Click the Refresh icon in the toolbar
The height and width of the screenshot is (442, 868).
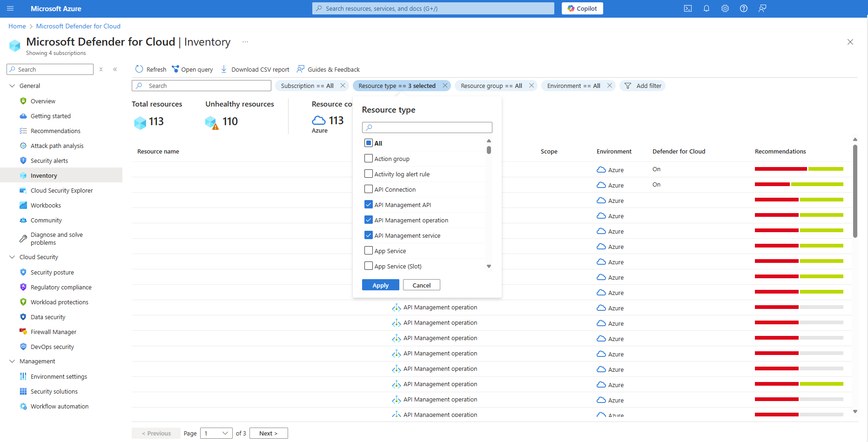(x=139, y=69)
